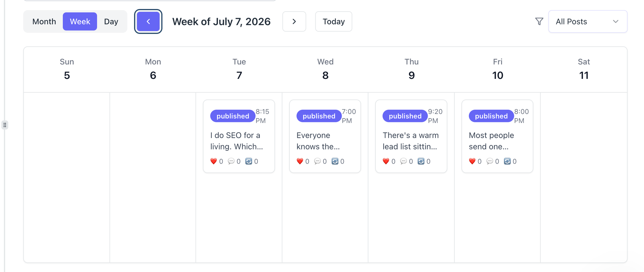Viewport: 644px width, 272px height.
Task: Click the repost icon on Thursday's post
Action: pyautogui.click(x=421, y=161)
